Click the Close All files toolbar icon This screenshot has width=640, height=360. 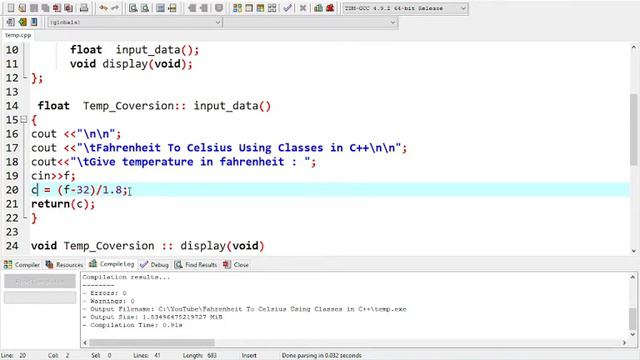[69, 8]
